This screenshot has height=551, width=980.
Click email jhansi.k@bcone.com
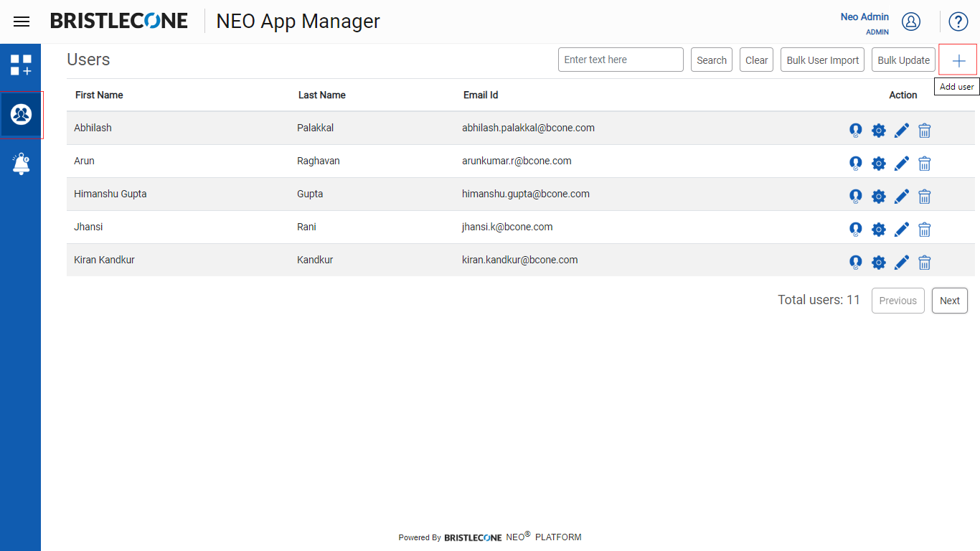click(507, 227)
